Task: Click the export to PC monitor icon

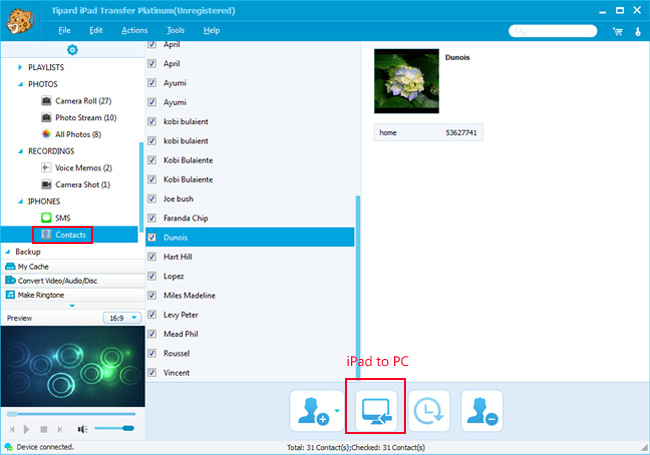Action: [x=376, y=411]
